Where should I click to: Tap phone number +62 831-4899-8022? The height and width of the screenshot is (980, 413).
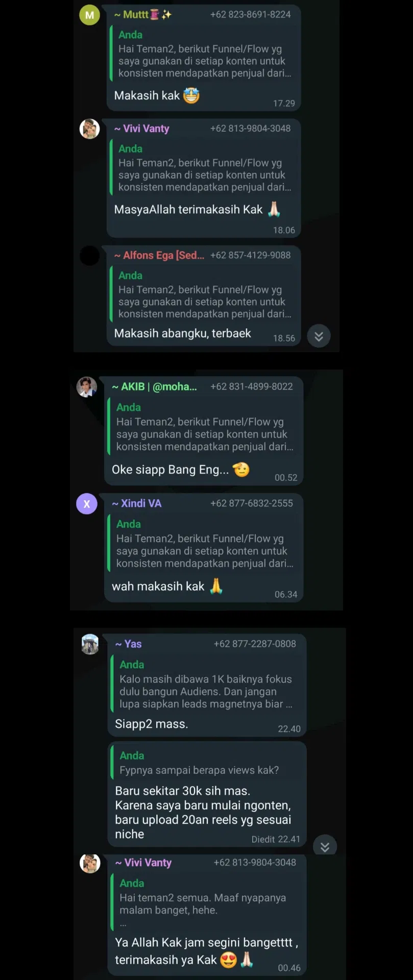pyautogui.click(x=252, y=387)
